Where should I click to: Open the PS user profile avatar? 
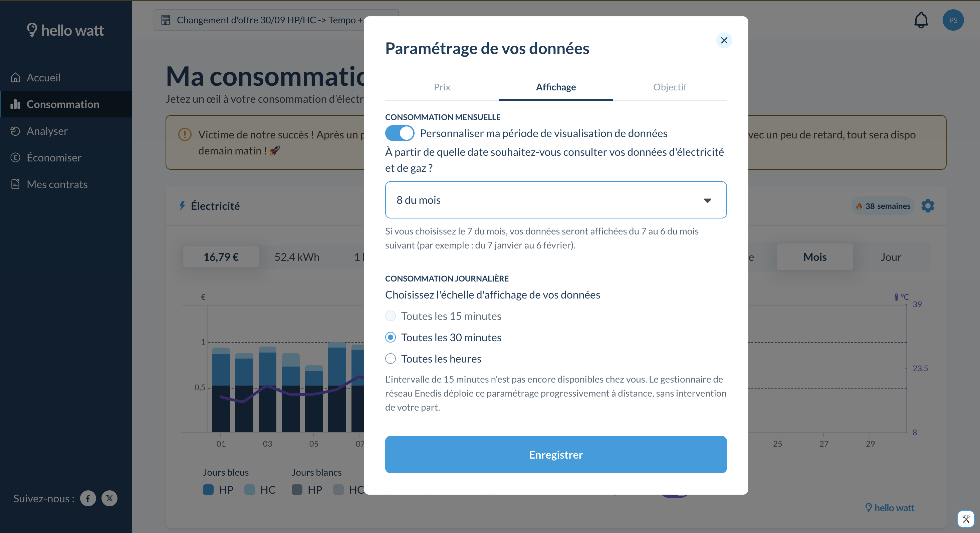pyautogui.click(x=953, y=20)
